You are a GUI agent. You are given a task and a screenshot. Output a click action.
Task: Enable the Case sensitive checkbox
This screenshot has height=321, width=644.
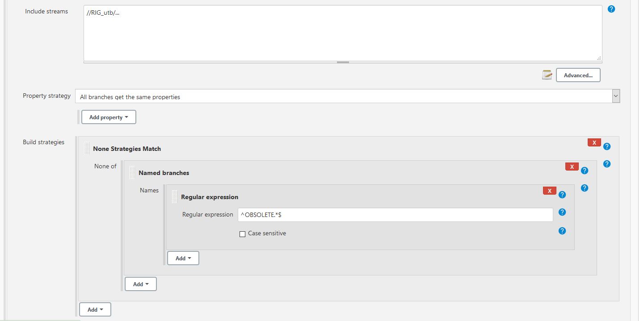pos(243,234)
